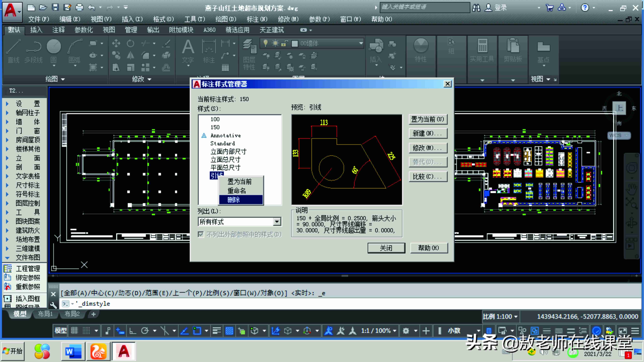The image size is (644, 362).
Task: Click the 新建(N)... button
Action: pos(428,133)
